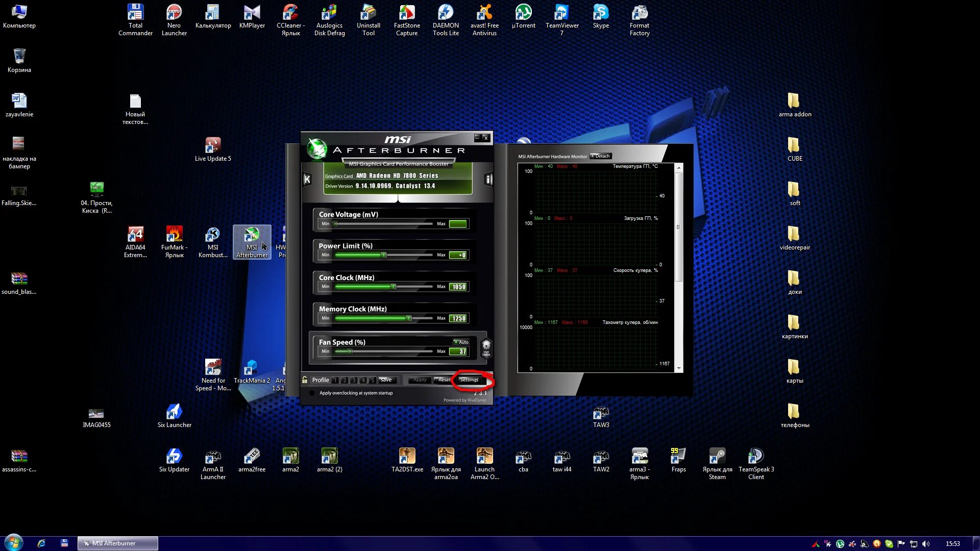980x551 pixels.
Task: Select FurMark desktop shortcut
Action: [x=174, y=242]
